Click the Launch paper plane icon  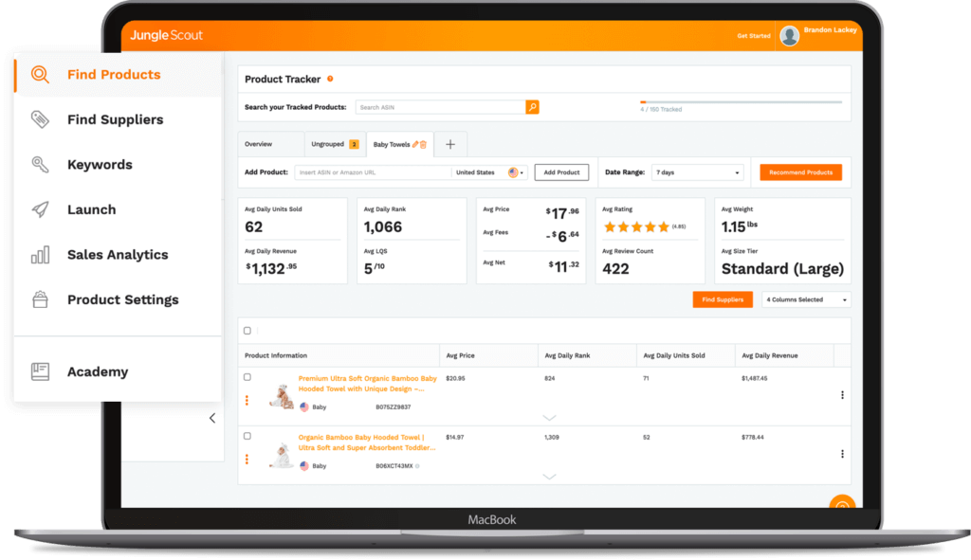point(40,209)
